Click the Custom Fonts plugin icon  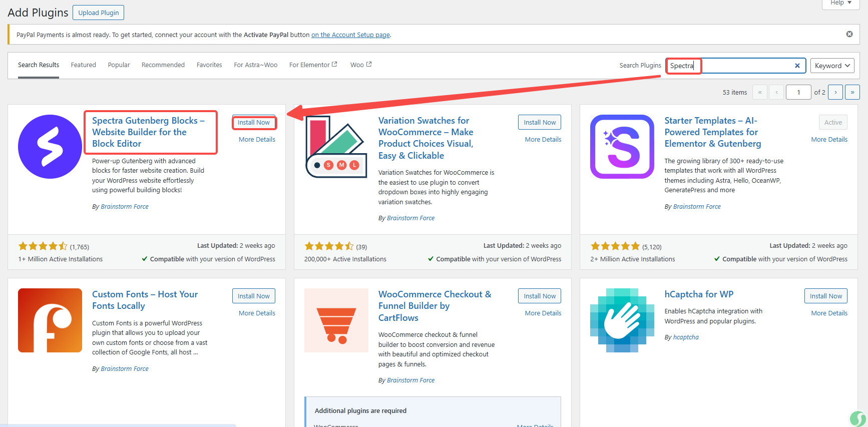50,320
